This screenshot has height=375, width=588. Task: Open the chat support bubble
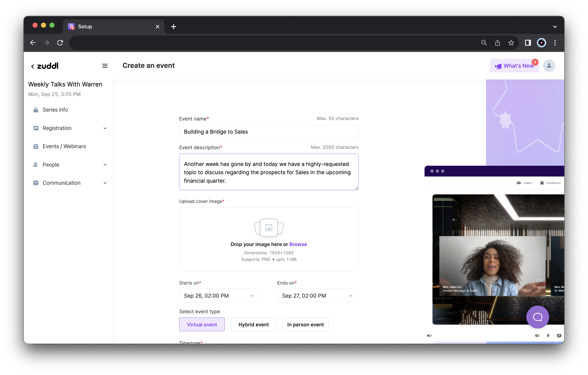coord(538,317)
